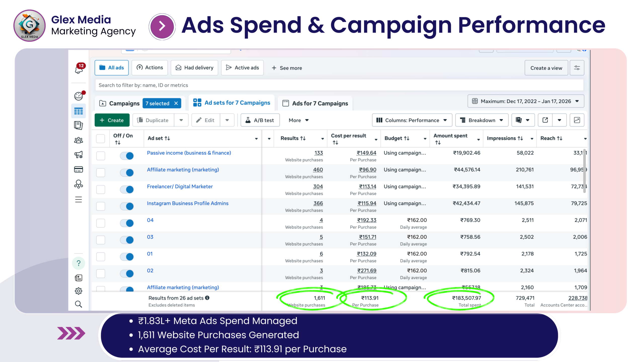Click the green Create button

coord(112,120)
